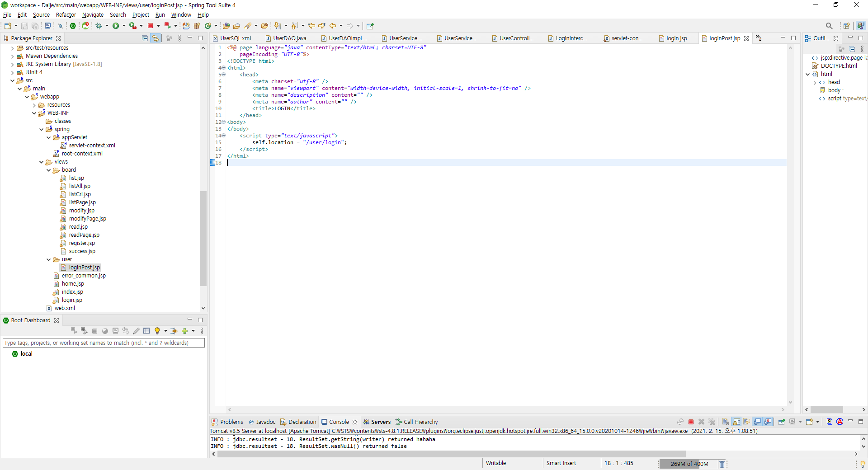Collapse the WEB-INF folder node
This screenshot has width=868, height=470.
(x=34, y=113)
